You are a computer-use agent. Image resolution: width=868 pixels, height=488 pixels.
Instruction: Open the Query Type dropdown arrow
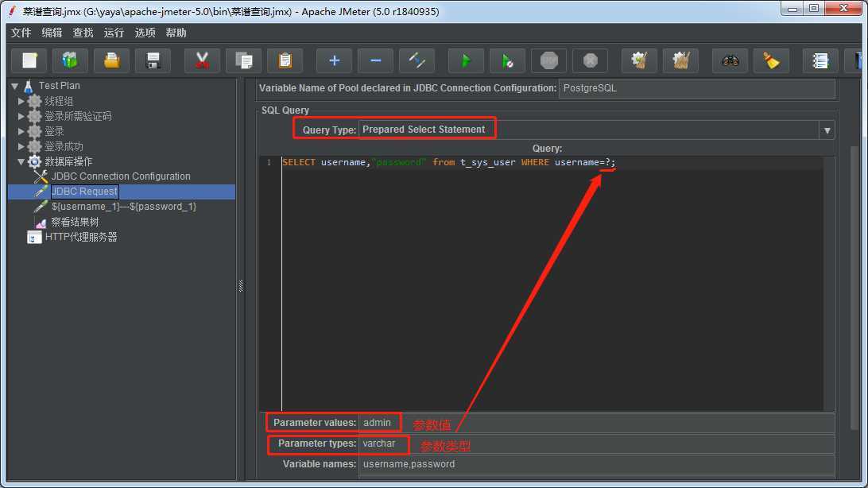click(827, 130)
